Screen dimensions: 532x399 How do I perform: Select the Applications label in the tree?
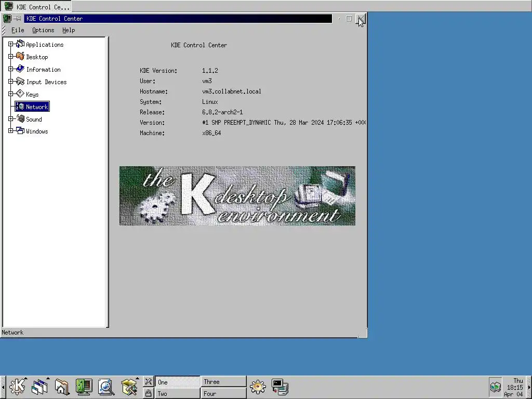click(45, 45)
